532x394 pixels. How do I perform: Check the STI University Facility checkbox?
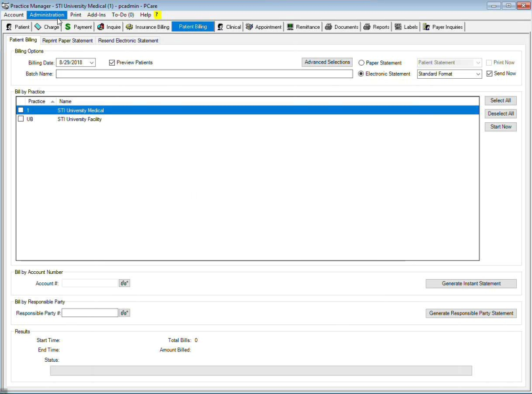(x=21, y=120)
